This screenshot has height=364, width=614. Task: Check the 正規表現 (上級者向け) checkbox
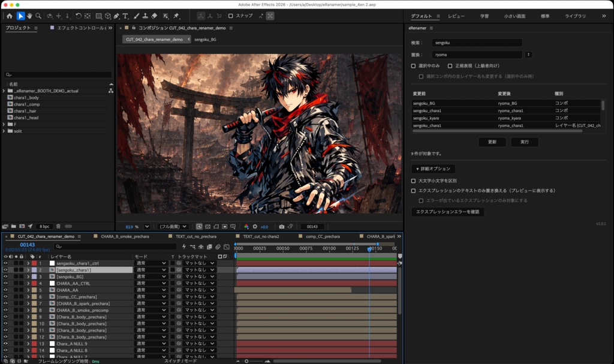(450, 66)
